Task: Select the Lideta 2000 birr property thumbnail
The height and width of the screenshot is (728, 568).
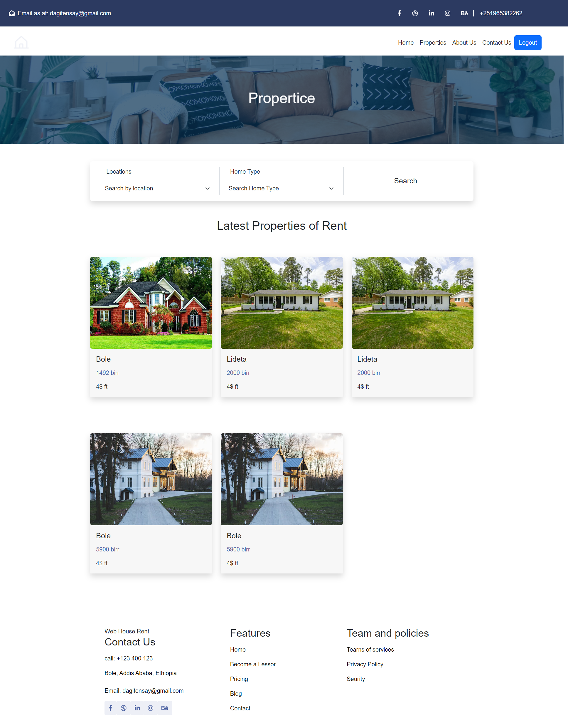Action: (x=281, y=303)
